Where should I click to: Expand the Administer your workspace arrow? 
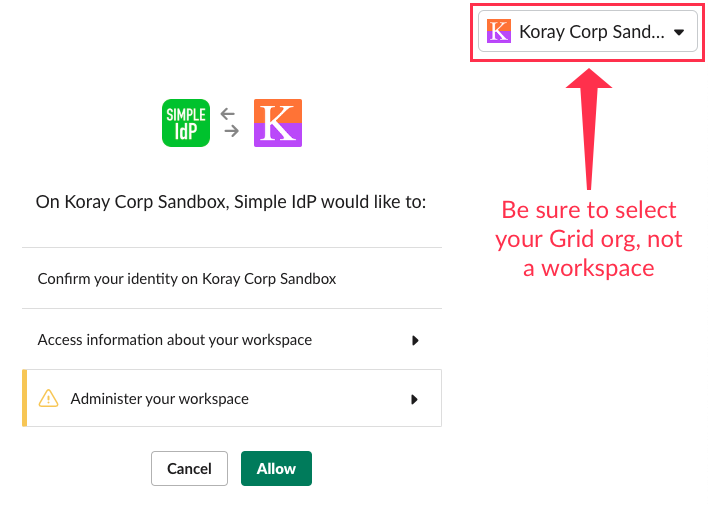click(x=415, y=399)
